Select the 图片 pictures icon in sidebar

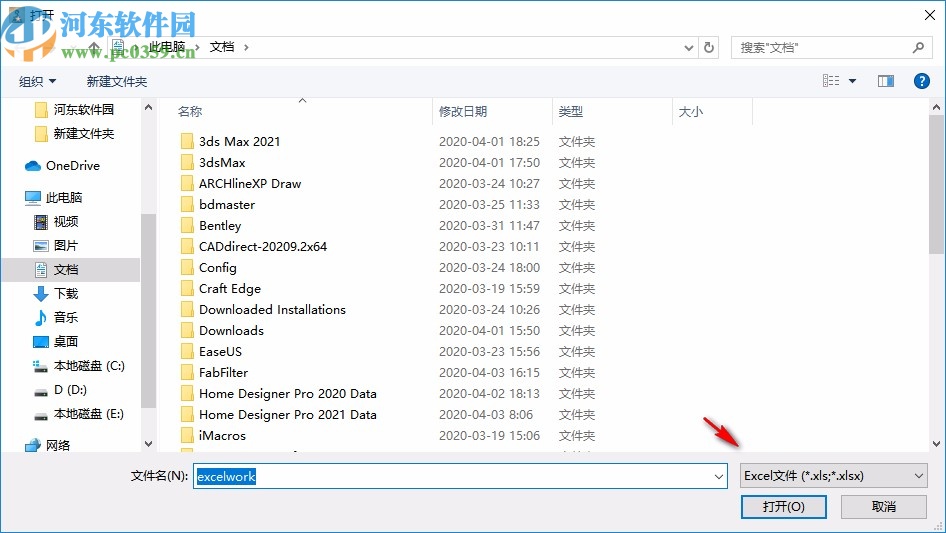pyautogui.click(x=40, y=246)
